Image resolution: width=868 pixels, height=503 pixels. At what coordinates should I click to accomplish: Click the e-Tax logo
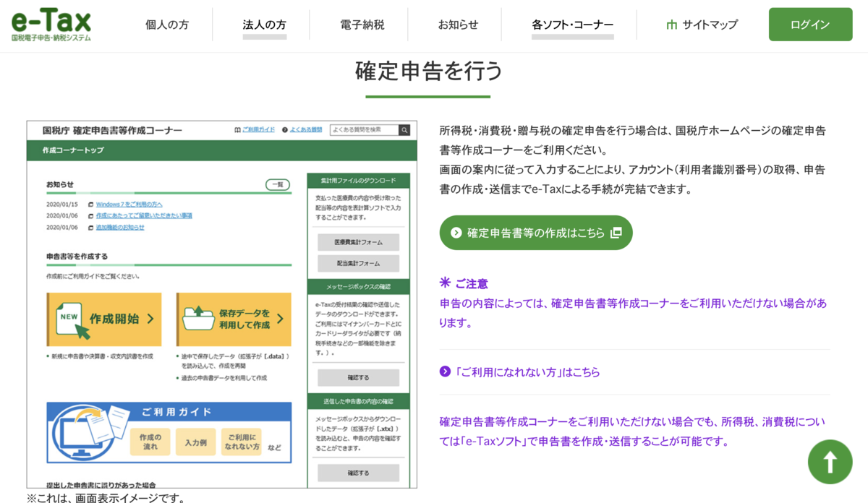tap(51, 25)
